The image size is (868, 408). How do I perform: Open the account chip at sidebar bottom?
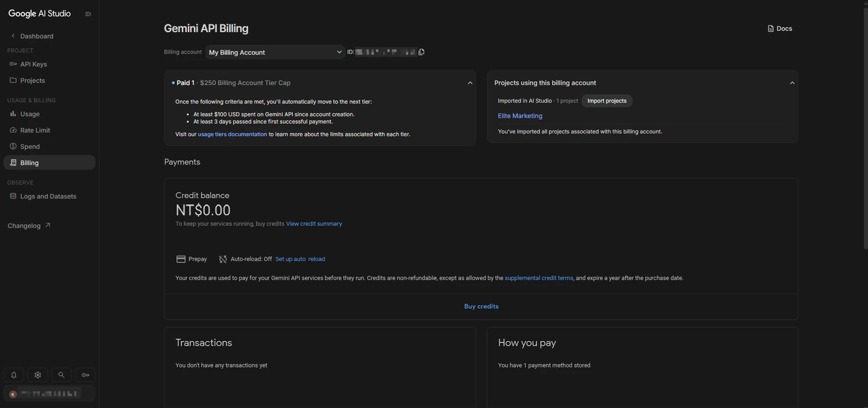coord(49,393)
